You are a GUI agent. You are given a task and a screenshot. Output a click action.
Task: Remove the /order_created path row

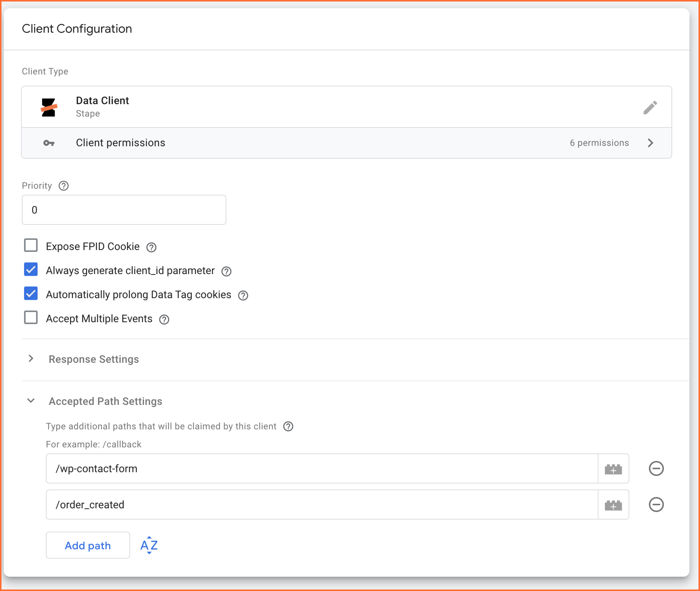click(x=656, y=505)
